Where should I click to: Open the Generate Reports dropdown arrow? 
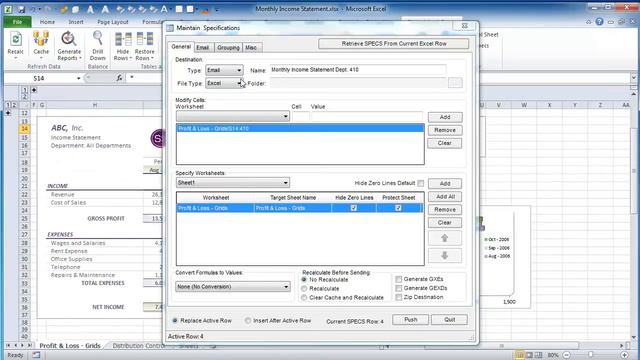coord(80,58)
